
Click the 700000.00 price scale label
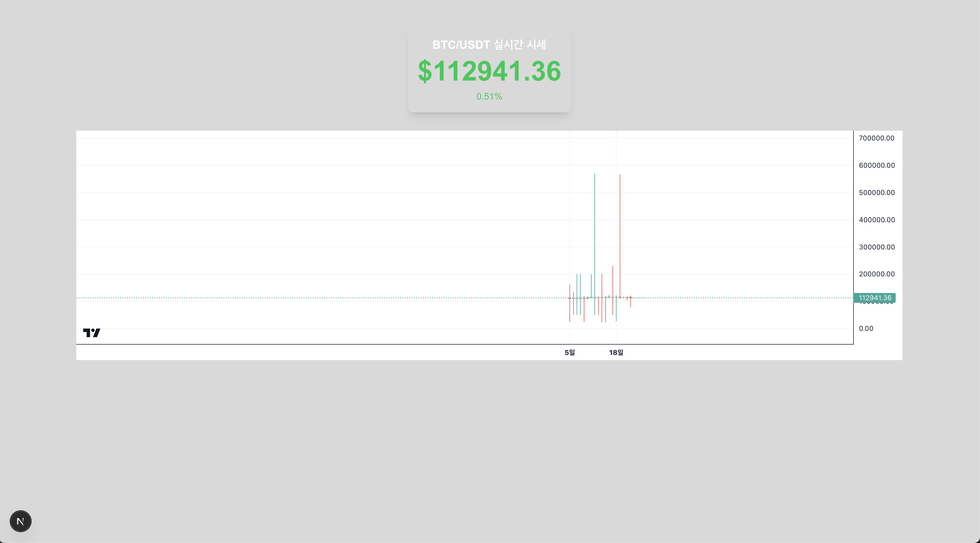click(876, 138)
